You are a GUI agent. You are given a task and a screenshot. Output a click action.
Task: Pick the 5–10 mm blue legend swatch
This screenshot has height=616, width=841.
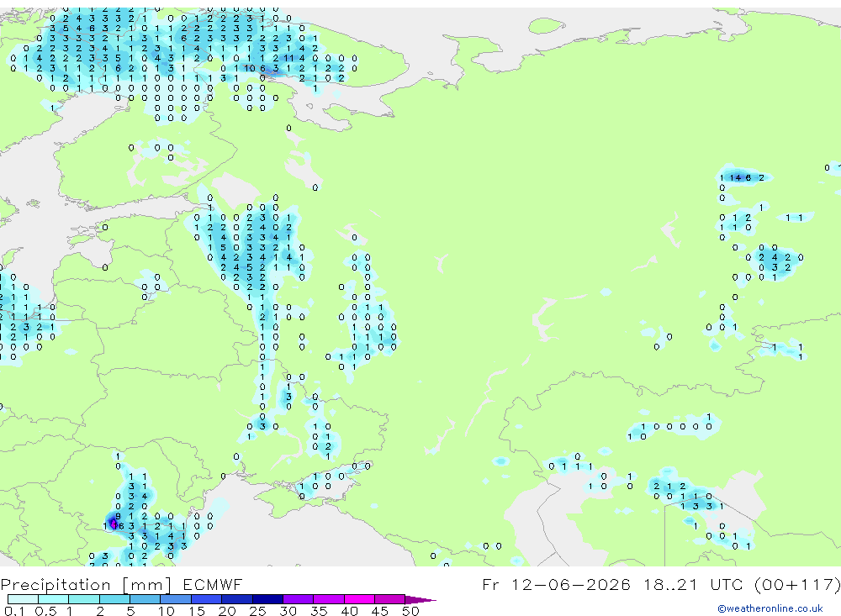point(145,599)
